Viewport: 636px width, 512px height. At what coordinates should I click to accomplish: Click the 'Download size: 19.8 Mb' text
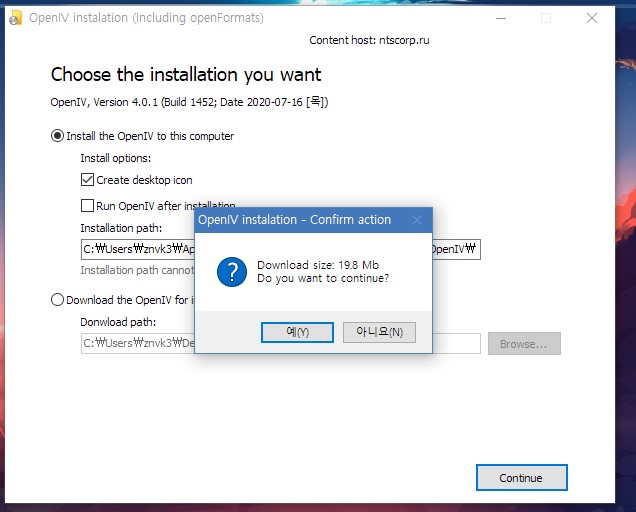point(318,265)
